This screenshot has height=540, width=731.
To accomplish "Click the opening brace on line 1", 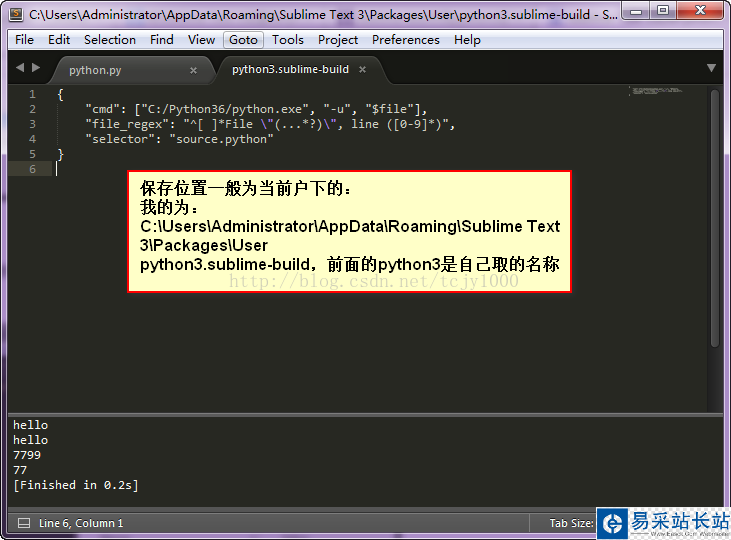I will (60, 94).
